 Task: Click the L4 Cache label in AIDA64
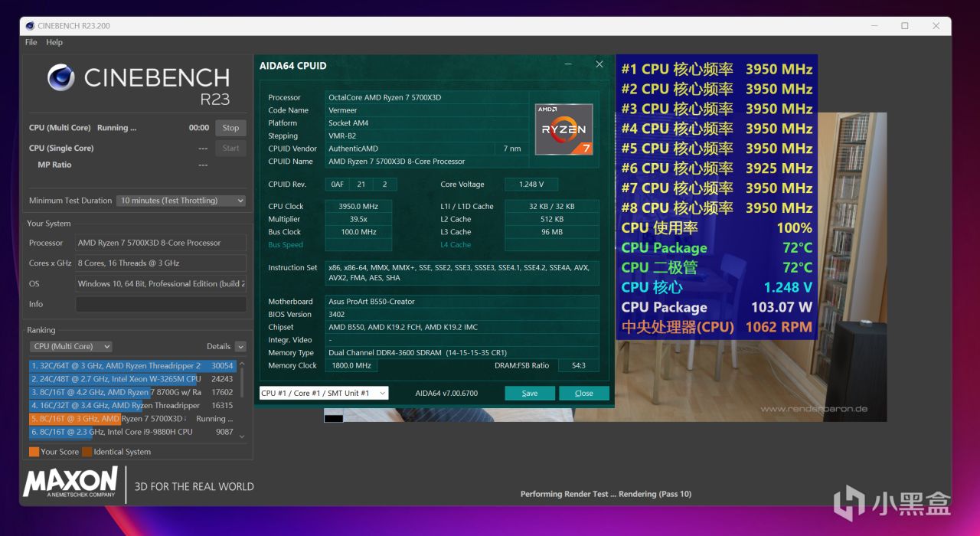[456, 245]
